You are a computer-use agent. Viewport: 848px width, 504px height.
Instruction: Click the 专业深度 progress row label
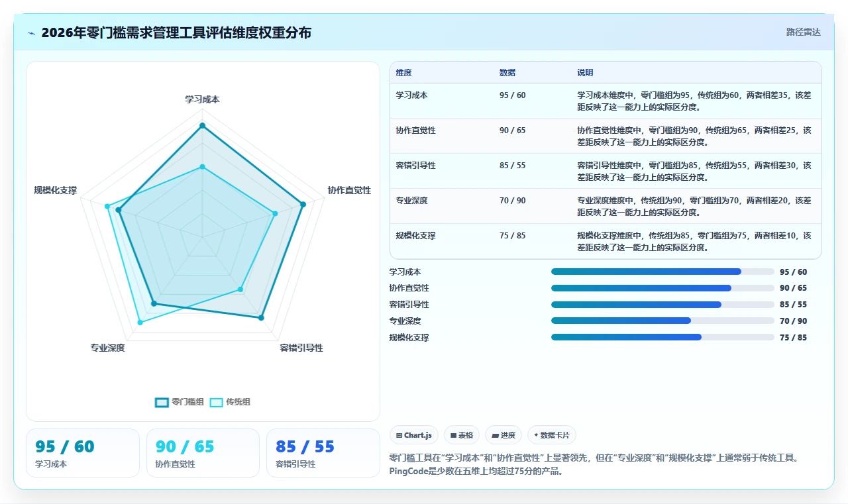point(405,321)
